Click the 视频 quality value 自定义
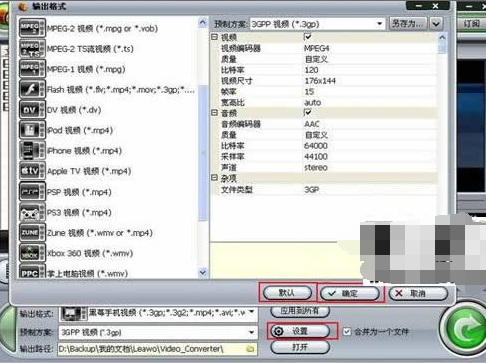The width and height of the screenshot is (486, 363). pos(316,59)
